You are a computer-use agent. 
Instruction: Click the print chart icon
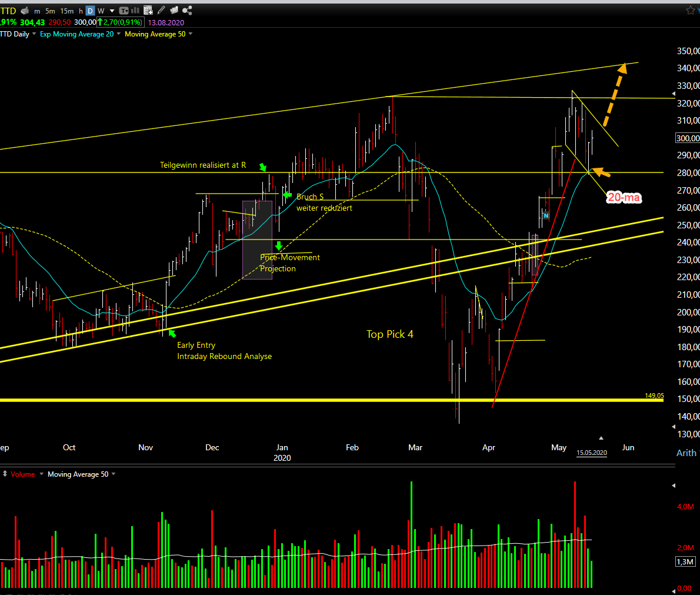(25, 11)
